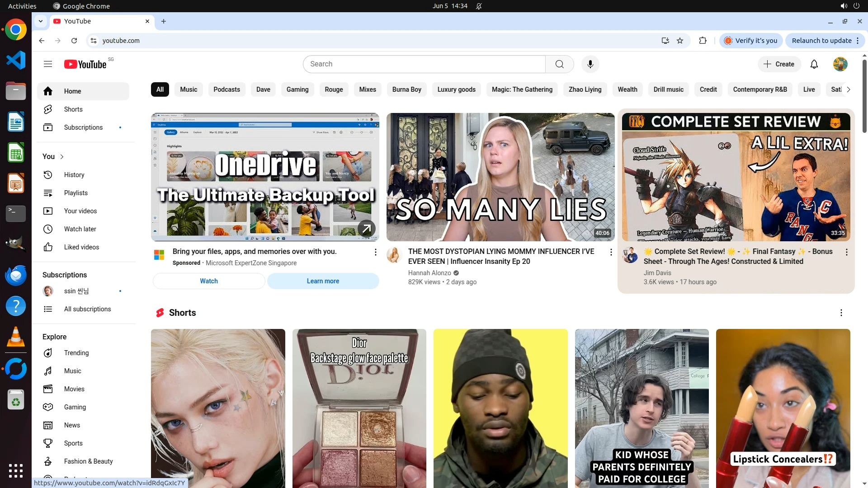Image resolution: width=868 pixels, height=488 pixels.
Task: Open the hamburger guide menu icon
Action: 48,64
